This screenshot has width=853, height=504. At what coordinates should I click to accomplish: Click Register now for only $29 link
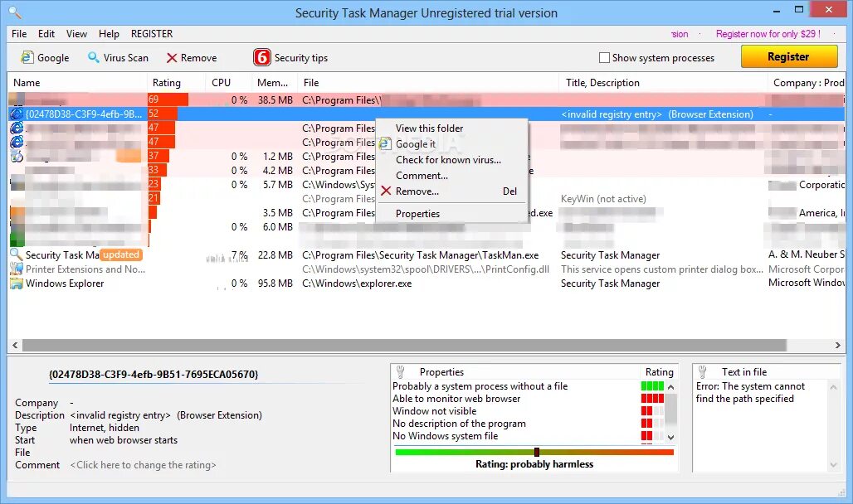tap(768, 34)
